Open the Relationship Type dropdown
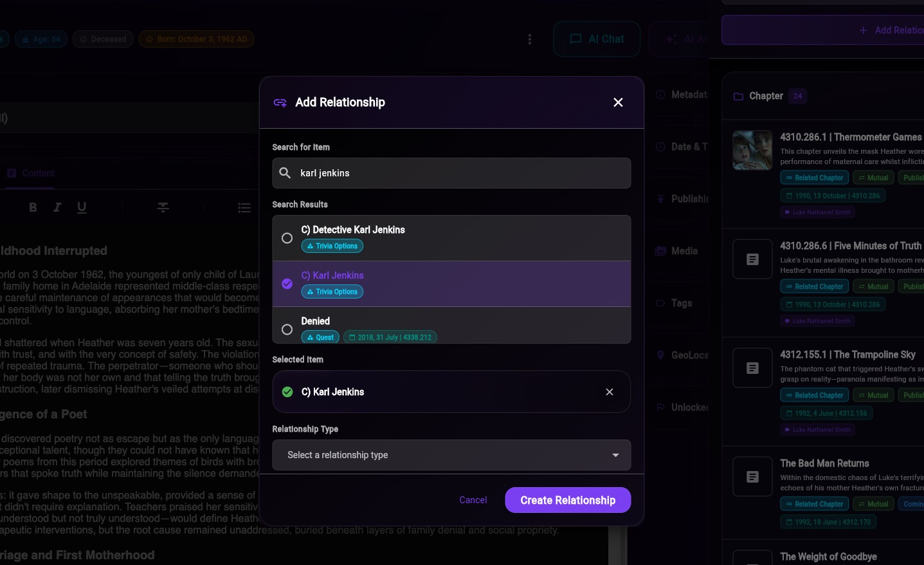924x565 pixels. (x=451, y=455)
